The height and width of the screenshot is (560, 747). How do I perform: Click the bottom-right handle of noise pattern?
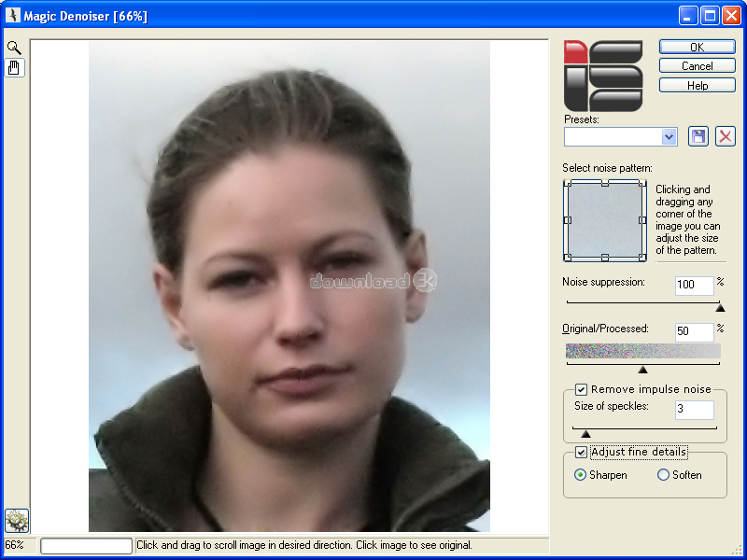[x=642, y=258]
